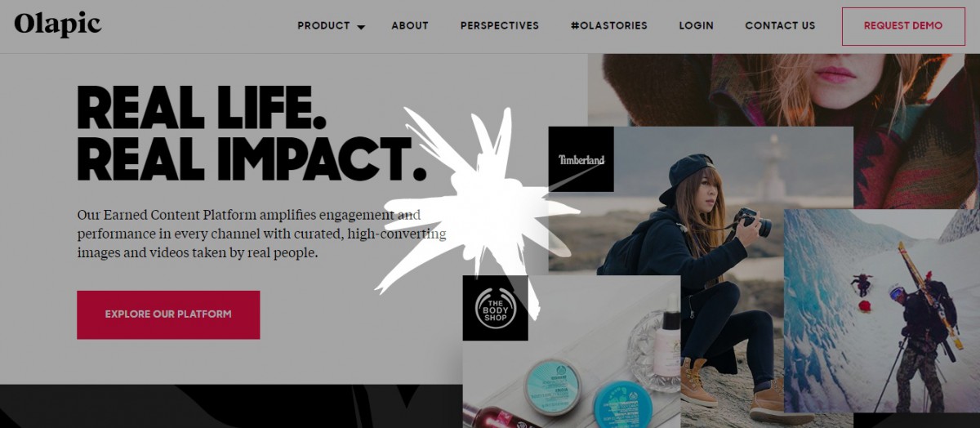Viewport: 980px width, 428px height.
Task: Open the Perspectives nav item
Action: click(500, 25)
